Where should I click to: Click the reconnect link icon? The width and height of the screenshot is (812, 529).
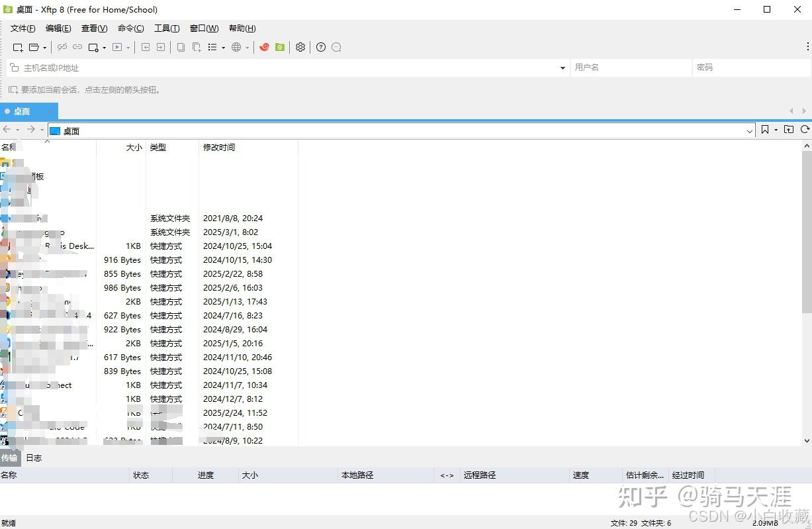pos(77,47)
